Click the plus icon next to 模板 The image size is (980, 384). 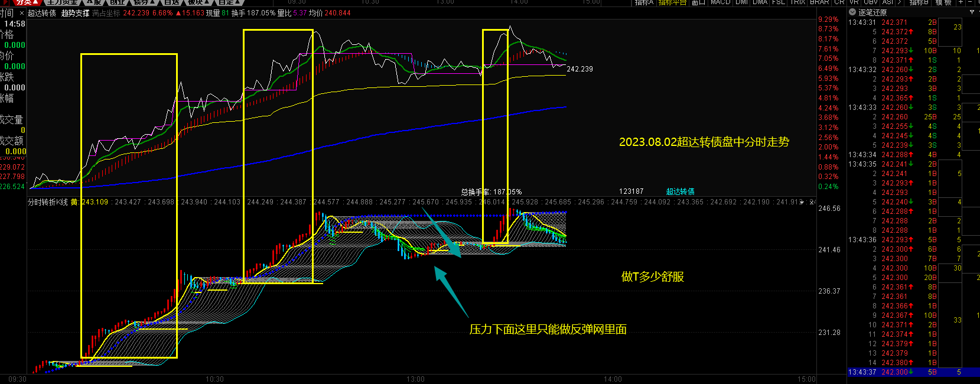click(x=961, y=2)
